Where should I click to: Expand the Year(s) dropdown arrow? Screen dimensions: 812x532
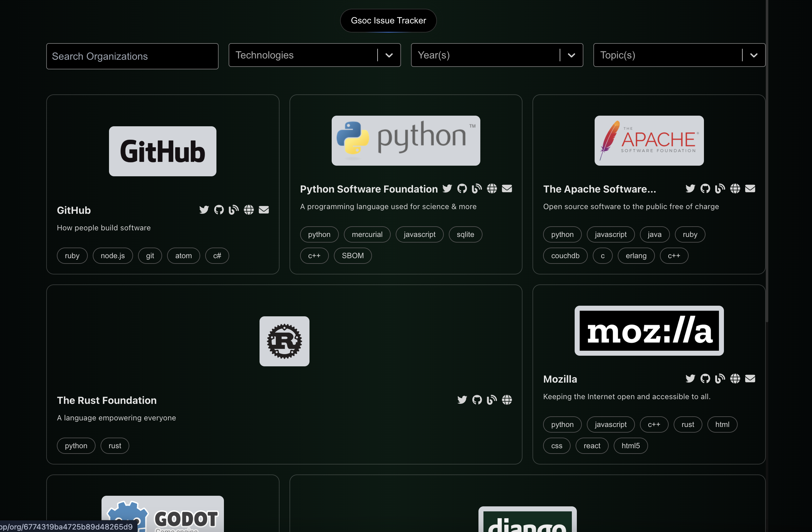pyautogui.click(x=572, y=55)
